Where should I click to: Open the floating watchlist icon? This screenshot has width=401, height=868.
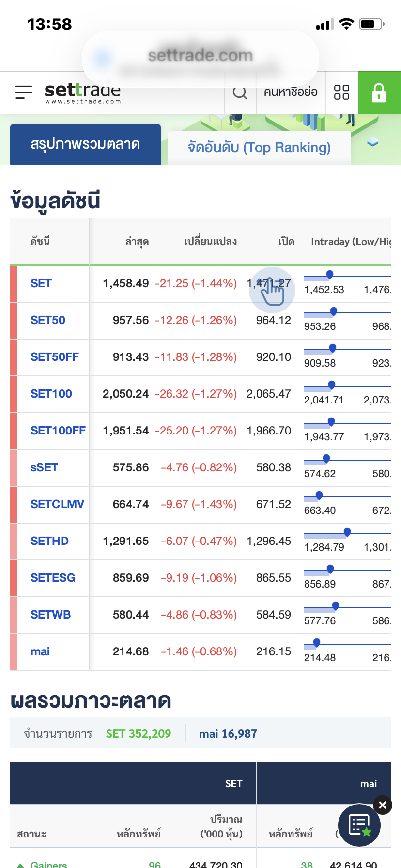click(359, 825)
